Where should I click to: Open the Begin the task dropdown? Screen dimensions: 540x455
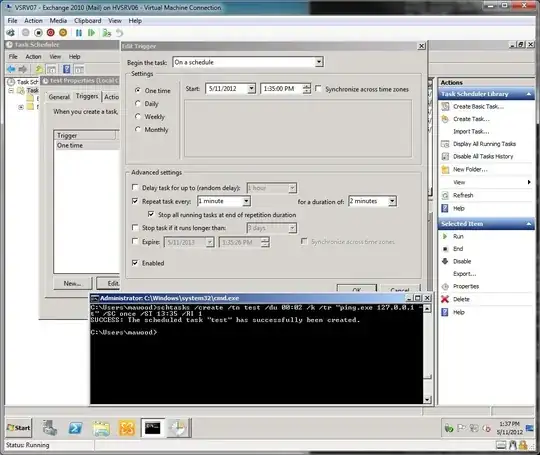319,62
